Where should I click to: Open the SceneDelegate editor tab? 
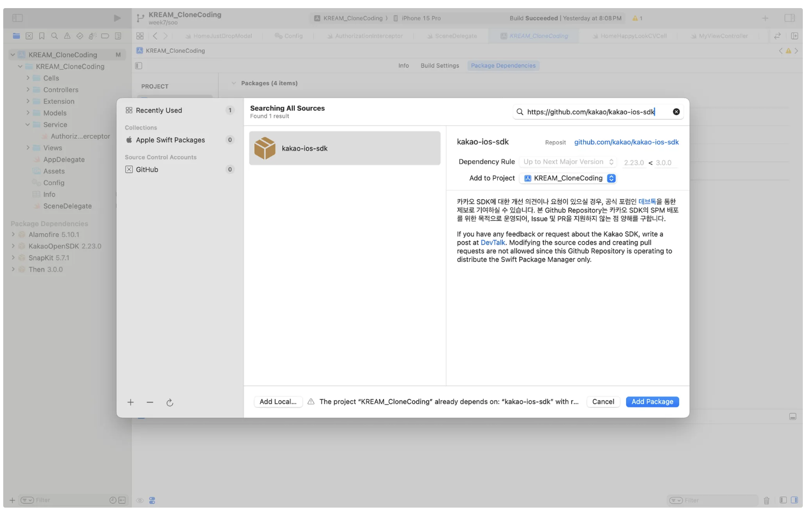pyautogui.click(x=451, y=36)
